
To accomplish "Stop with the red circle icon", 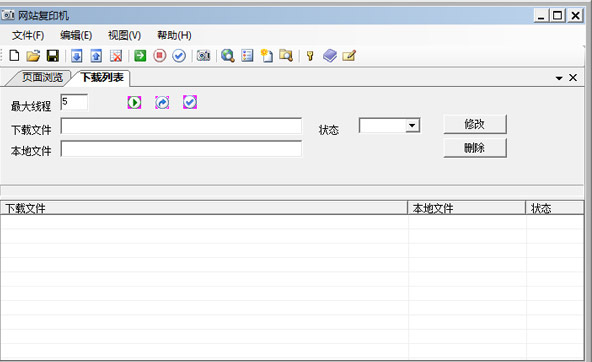I will 160,56.
